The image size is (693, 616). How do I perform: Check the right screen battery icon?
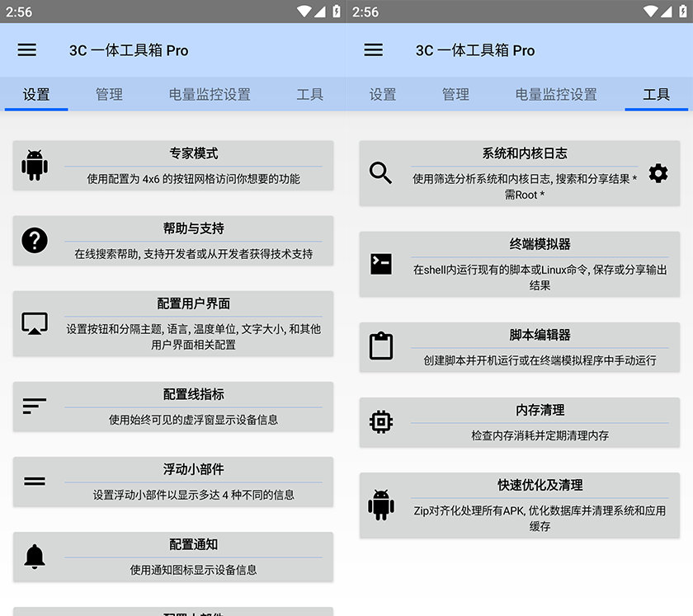tap(683, 11)
